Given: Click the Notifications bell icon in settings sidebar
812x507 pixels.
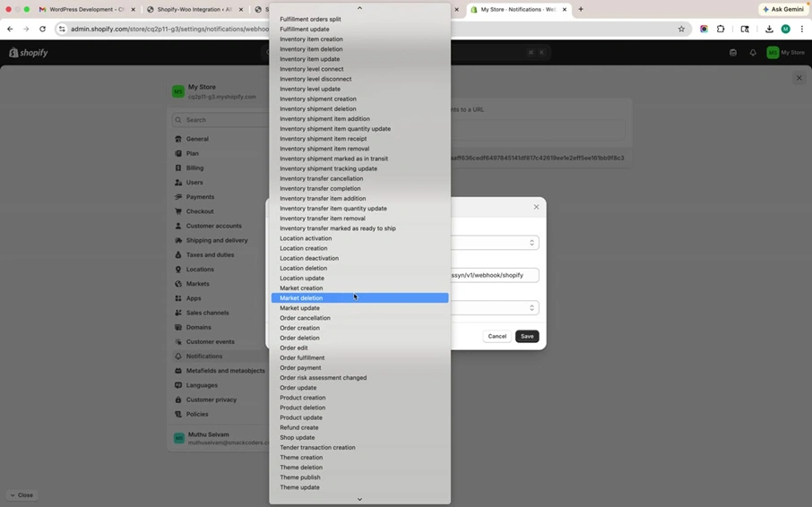Looking at the screenshot, I should tap(178, 357).
